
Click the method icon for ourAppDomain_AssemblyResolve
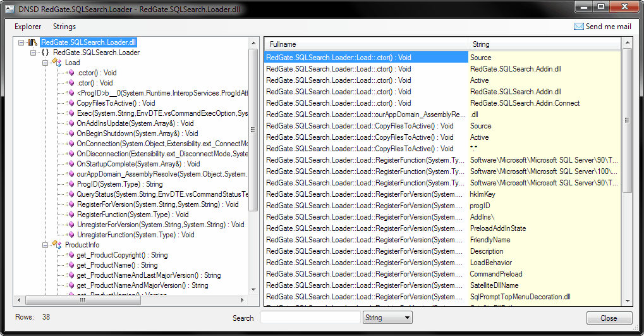pos(71,174)
